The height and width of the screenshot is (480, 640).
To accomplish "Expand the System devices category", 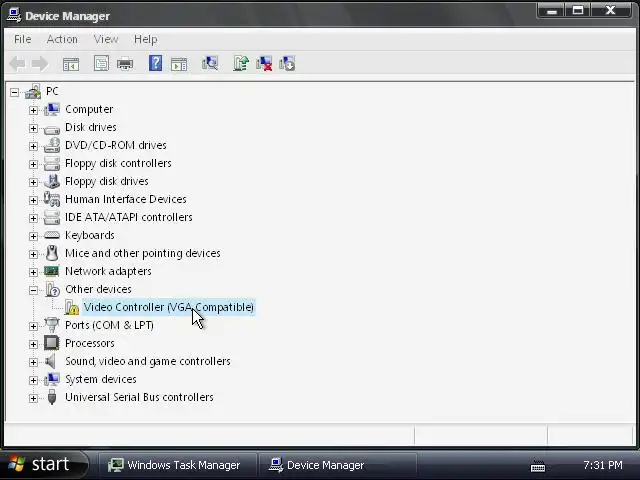I will pyautogui.click(x=33, y=380).
